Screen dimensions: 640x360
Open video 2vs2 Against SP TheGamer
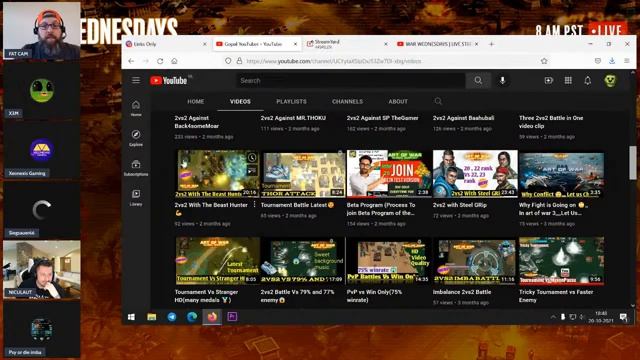[382, 118]
